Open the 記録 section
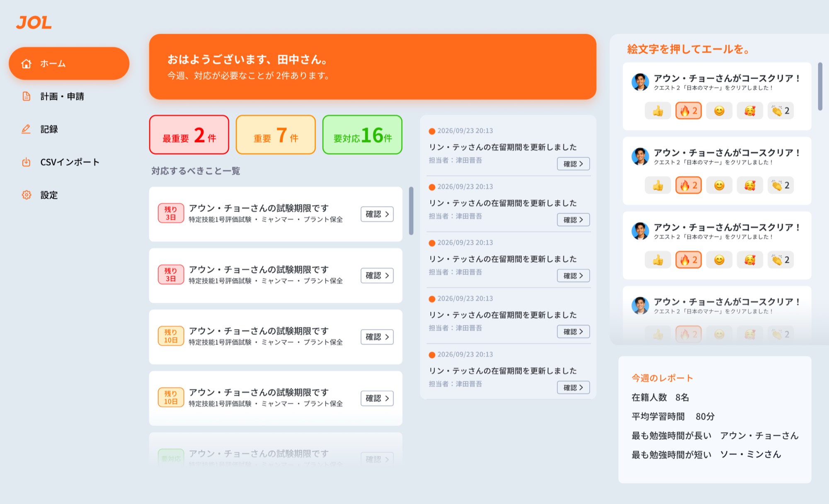This screenshot has width=829, height=504. 49,129
